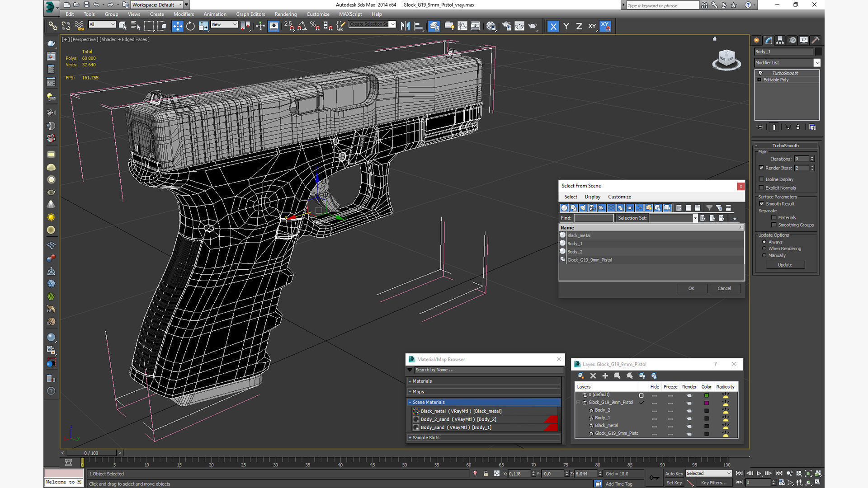
Task: Open the Selection Set dropdown in Select From Scene
Action: click(695, 218)
